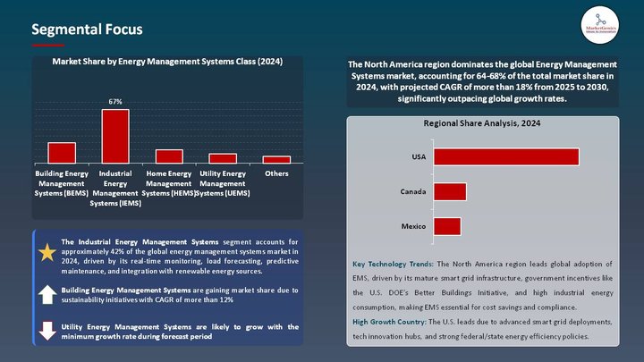Image resolution: width=644 pixels, height=362 pixels.
Task: Click the Utility Energy Management Systems growth note
Action: tap(180, 331)
